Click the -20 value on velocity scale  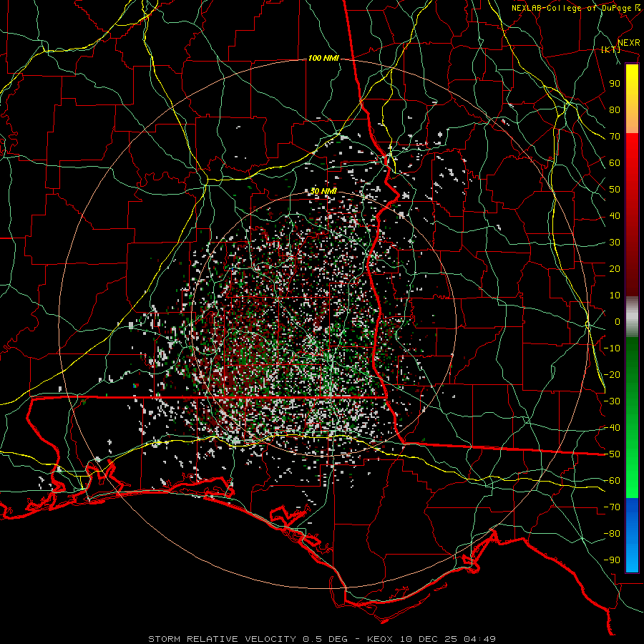tap(612, 375)
